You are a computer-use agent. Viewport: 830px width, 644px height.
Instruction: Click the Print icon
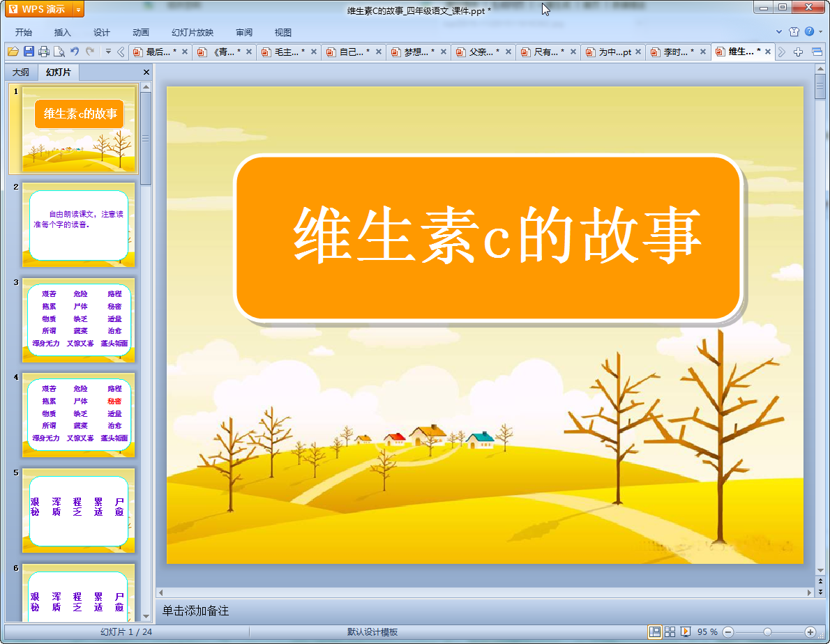[x=44, y=52]
